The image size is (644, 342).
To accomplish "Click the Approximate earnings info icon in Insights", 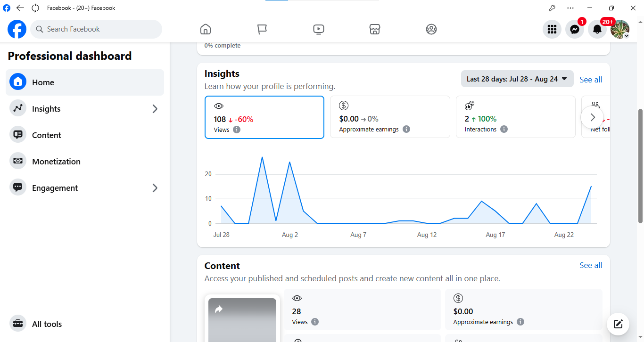I will (406, 129).
